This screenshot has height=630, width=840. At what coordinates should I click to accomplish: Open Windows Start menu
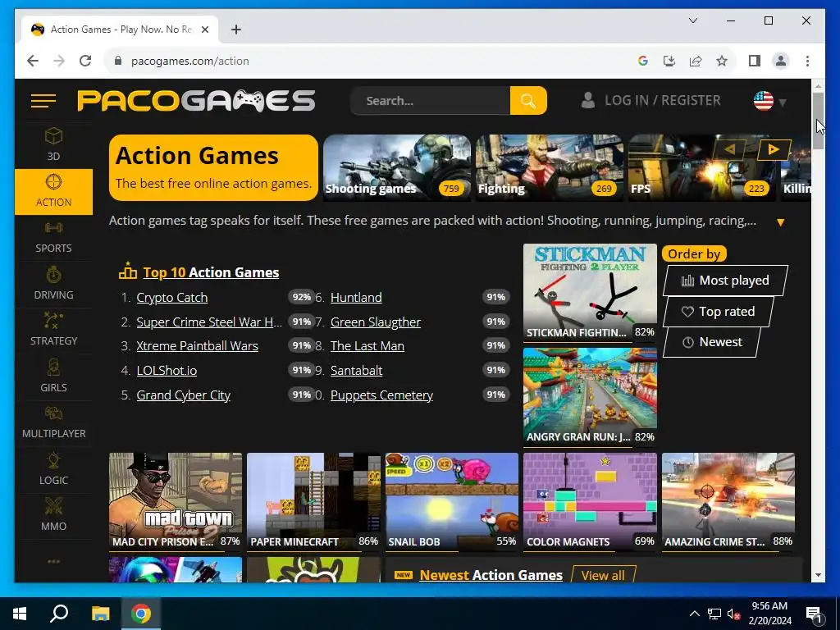pos(20,614)
